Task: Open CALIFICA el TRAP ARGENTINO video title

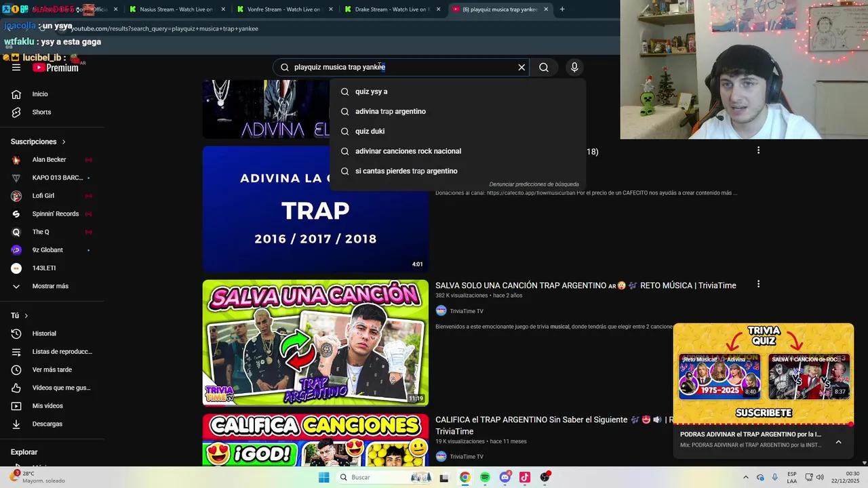Action: click(x=554, y=425)
